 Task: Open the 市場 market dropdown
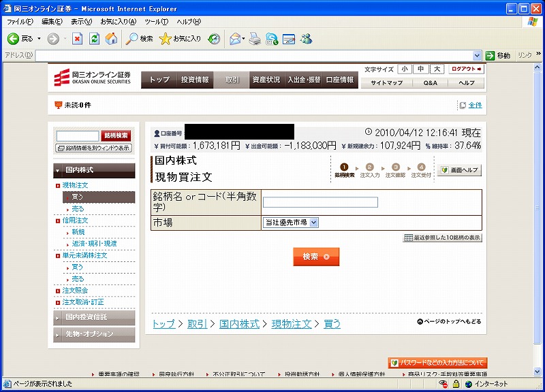pos(291,223)
